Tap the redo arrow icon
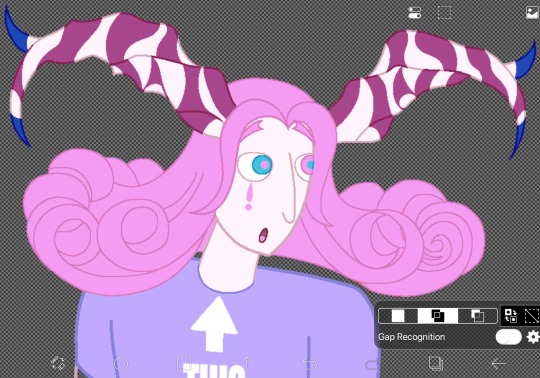The image size is (540, 378). point(372,364)
